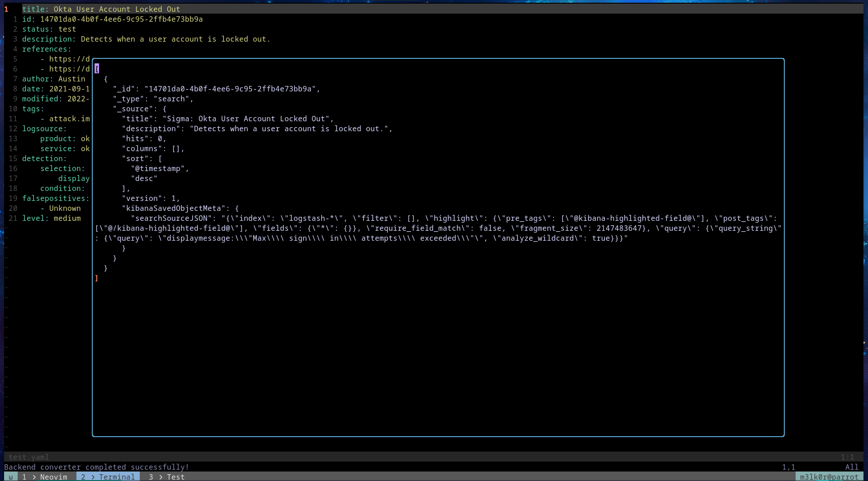Click the 1:1 indicator on the statusline
Screen dimensions: 868x481
(x=848, y=457)
